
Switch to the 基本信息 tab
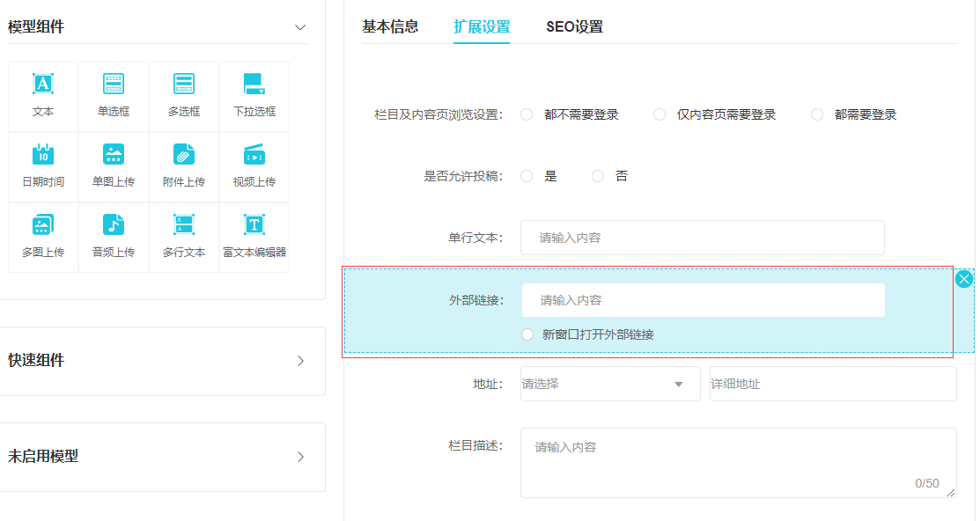390,26
